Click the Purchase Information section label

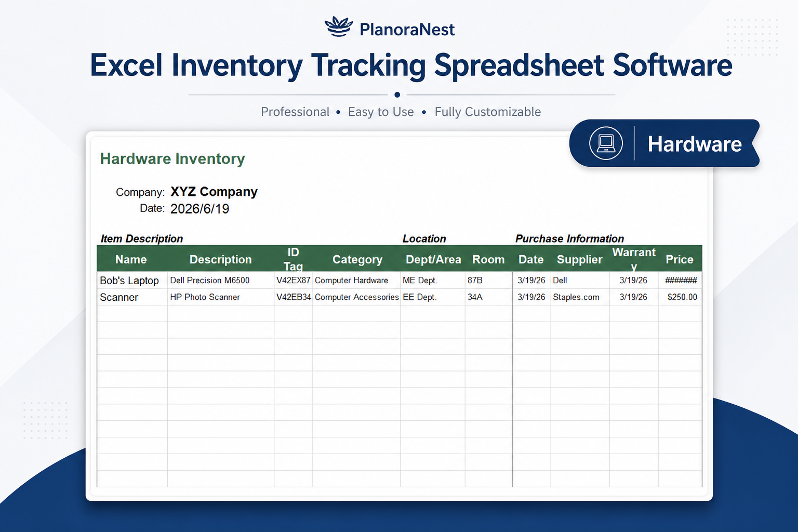[569, 238]
